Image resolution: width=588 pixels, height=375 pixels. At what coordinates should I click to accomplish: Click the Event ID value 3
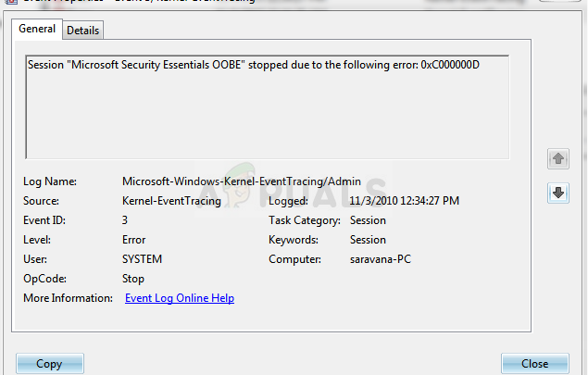pos(125,220)
